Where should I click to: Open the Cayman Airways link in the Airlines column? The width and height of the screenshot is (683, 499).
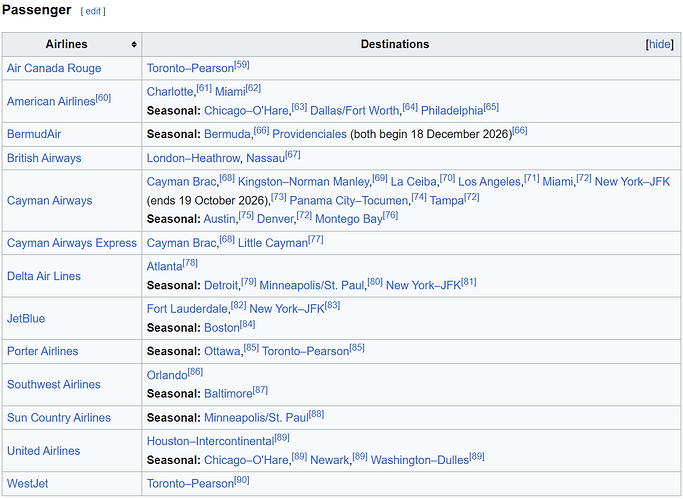pos(50,201)
